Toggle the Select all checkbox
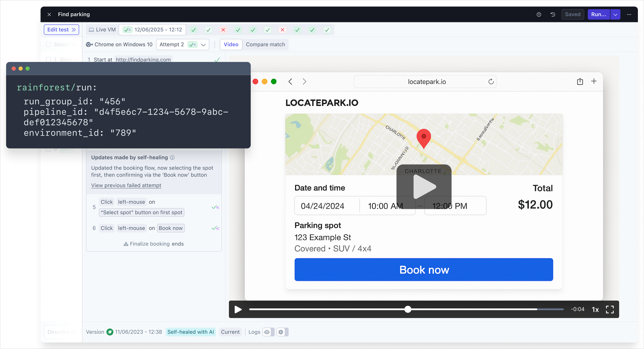Viewport: 644px width, 349px height. [x=48, y=44]
